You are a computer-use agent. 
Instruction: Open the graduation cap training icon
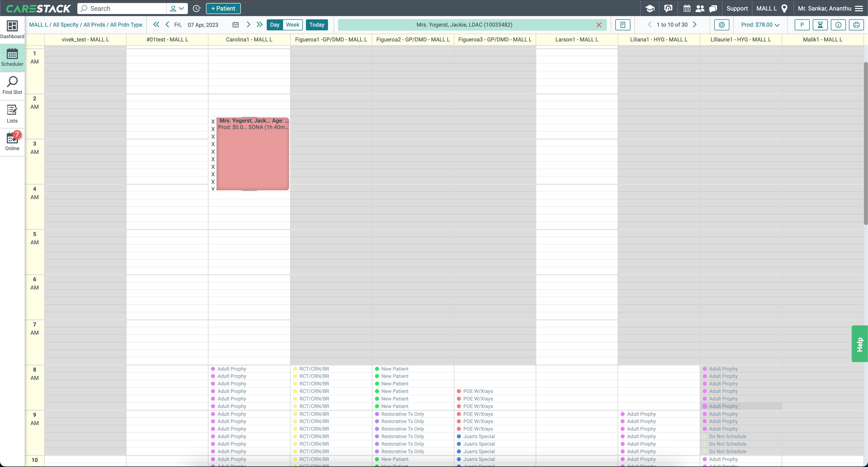650,9
